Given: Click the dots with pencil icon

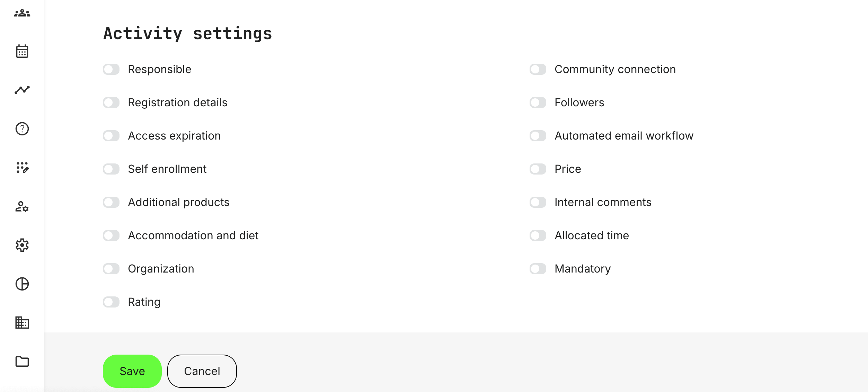Looking at the screenshot, I should (22, 168).
